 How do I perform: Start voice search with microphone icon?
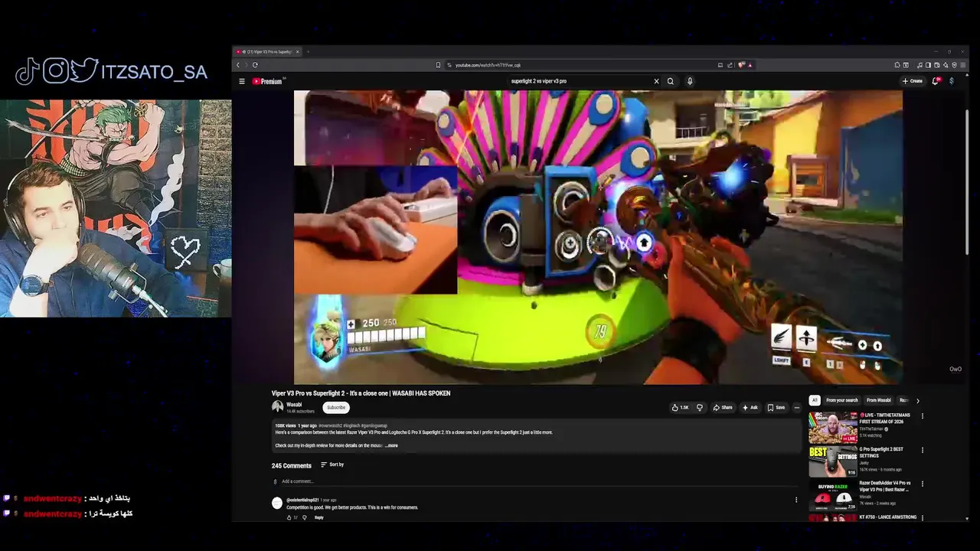pos(690,81)
